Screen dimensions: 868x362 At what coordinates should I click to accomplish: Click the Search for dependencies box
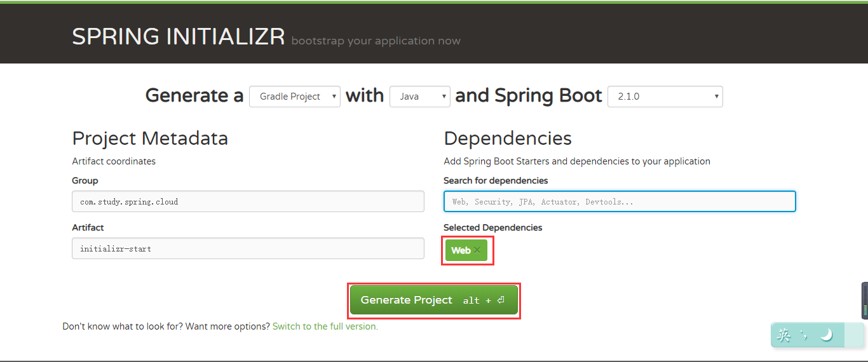point(620,201)
